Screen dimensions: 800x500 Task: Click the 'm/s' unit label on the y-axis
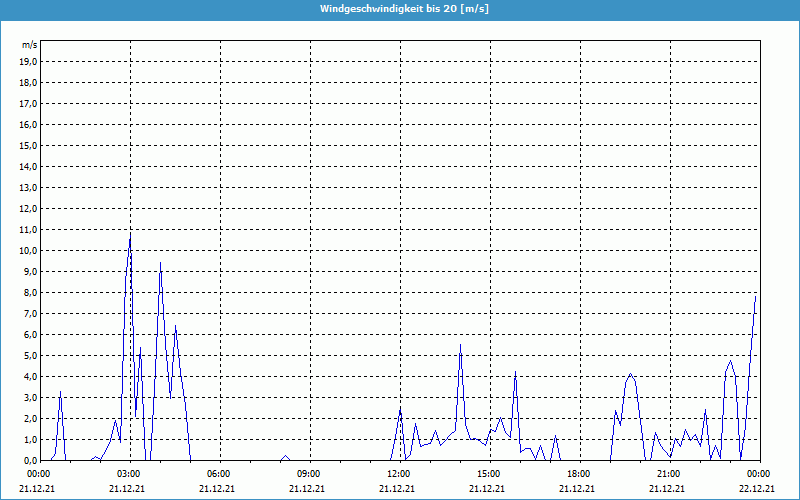click(29, 45)
